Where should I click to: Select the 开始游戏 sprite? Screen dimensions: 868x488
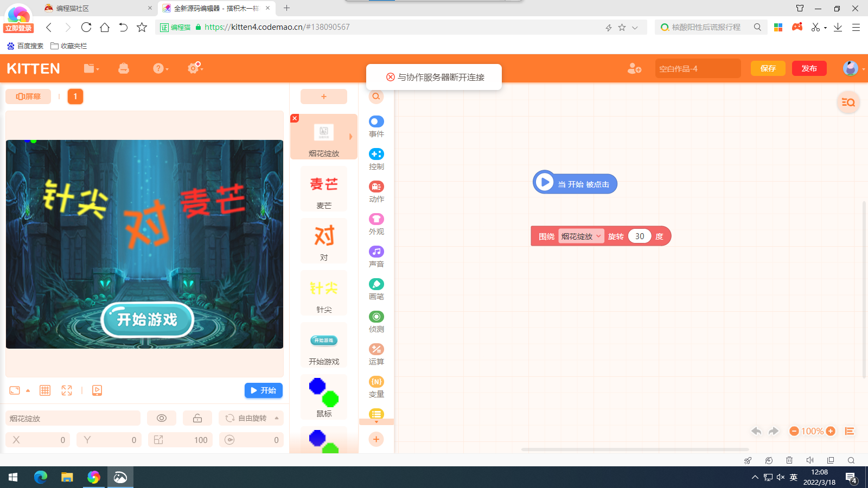tap(324, 345)
